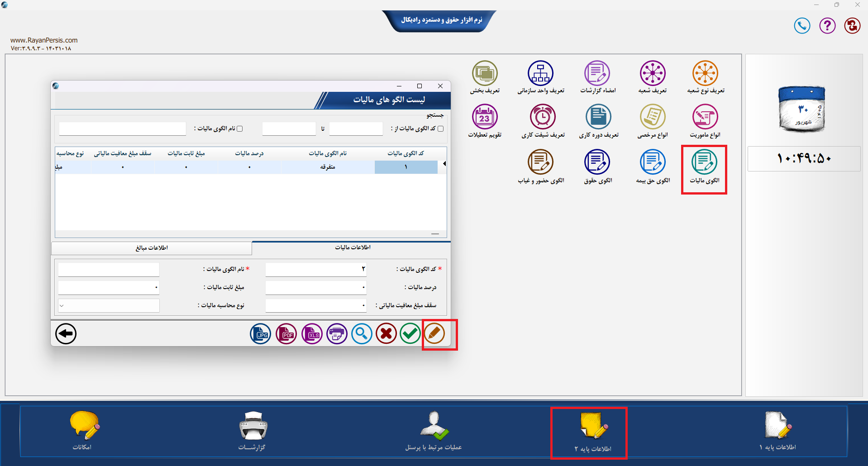Open تعریف بخش icon
Viewport: 868px width, 466px height.
485,73
